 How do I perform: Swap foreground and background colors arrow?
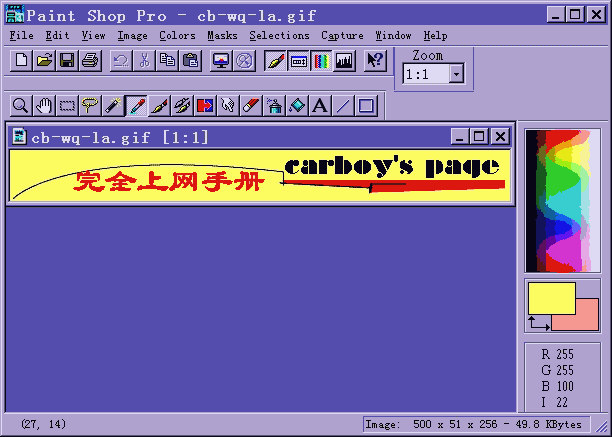(539, 323)
